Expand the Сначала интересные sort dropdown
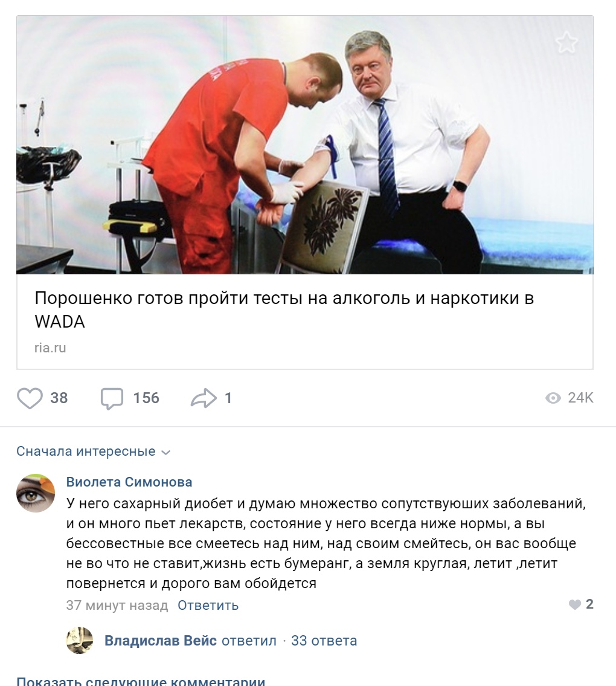The height and width of the screenshot is (686, 616). (x=93, y=451)
